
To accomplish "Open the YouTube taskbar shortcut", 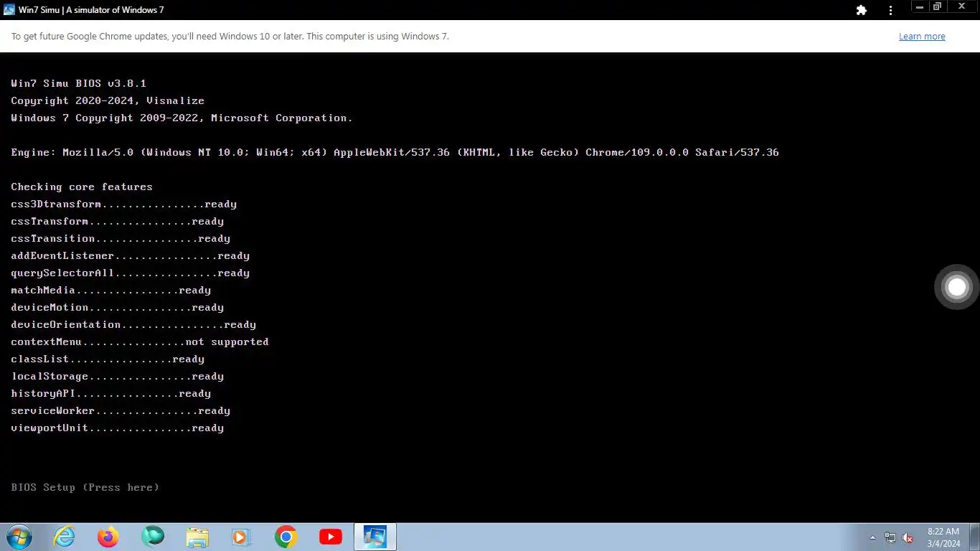I will pos(331,537).
